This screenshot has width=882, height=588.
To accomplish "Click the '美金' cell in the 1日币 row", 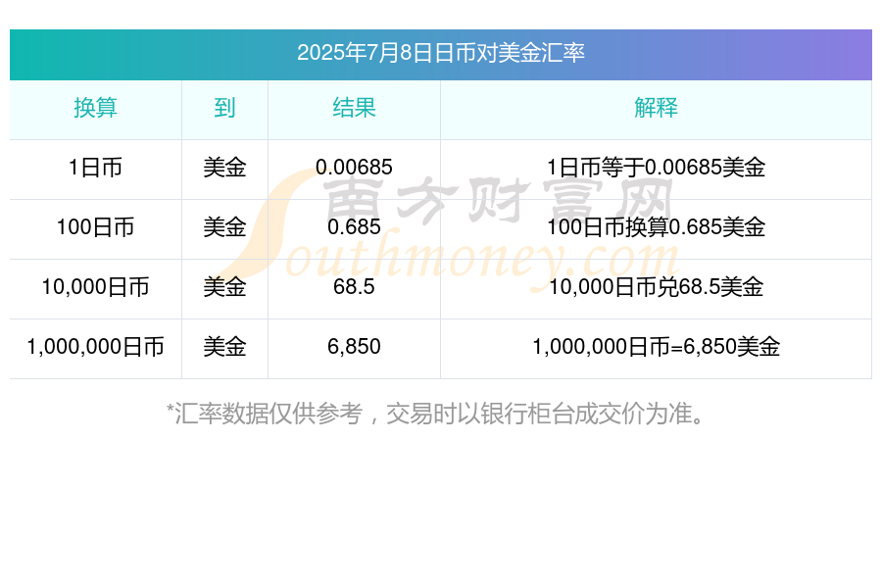I will [x=224, y=168].
